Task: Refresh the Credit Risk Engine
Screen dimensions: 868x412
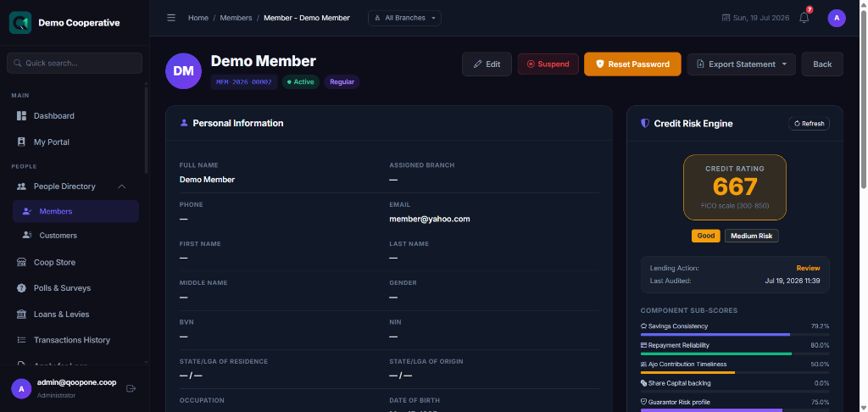Action: [809, 124]
